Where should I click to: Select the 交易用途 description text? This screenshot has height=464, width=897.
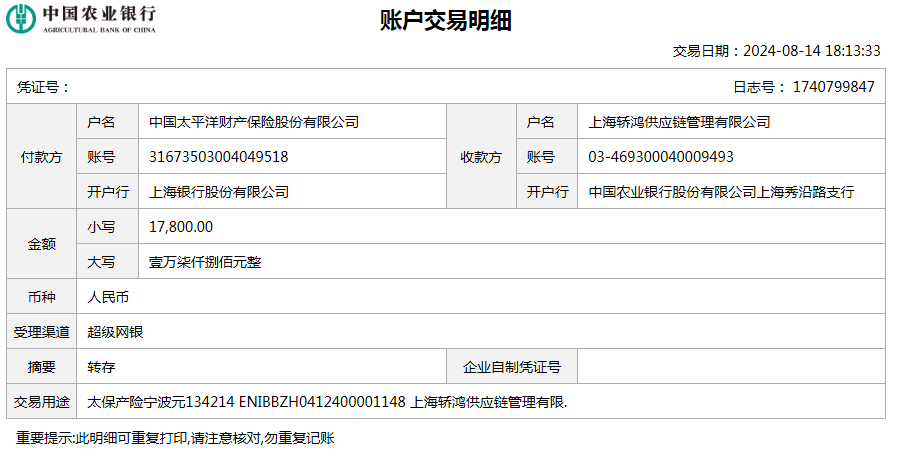327,402
